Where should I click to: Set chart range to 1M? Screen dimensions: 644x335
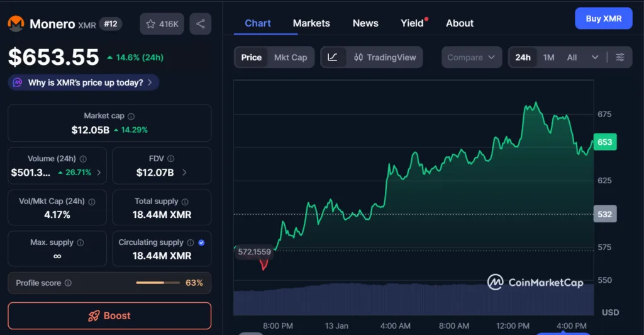pyautogui.click(x=548, y=57)
